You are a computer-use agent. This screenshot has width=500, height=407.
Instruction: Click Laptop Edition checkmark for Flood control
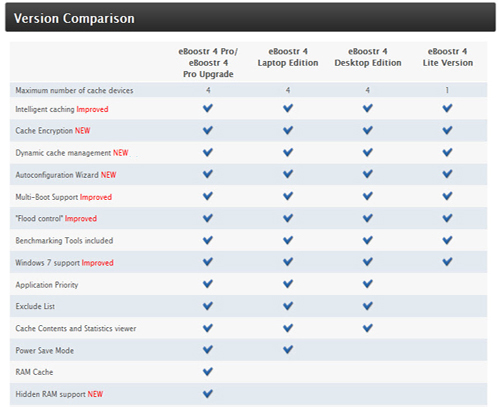click(x=288, y=218)
